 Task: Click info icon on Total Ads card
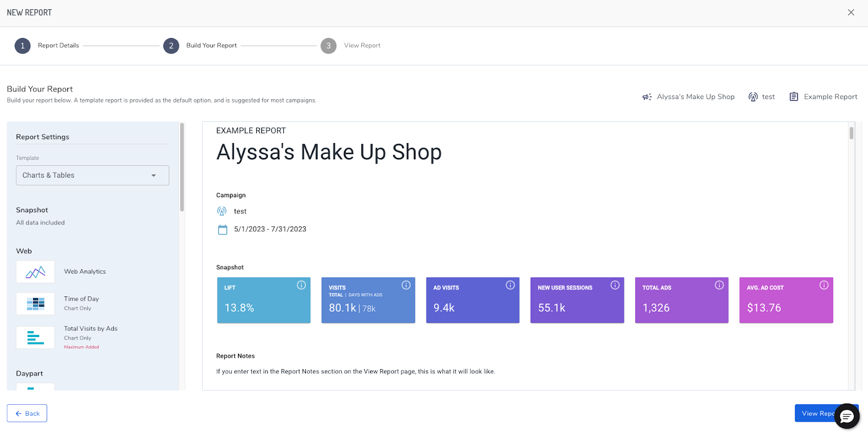[719, 285]
